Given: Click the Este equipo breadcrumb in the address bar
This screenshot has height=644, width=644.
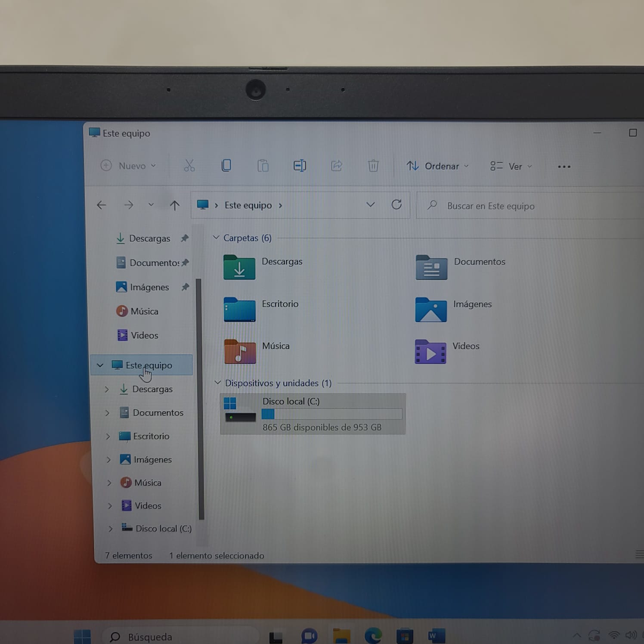Looking at the screenshot, I should (x=248, y=205).
